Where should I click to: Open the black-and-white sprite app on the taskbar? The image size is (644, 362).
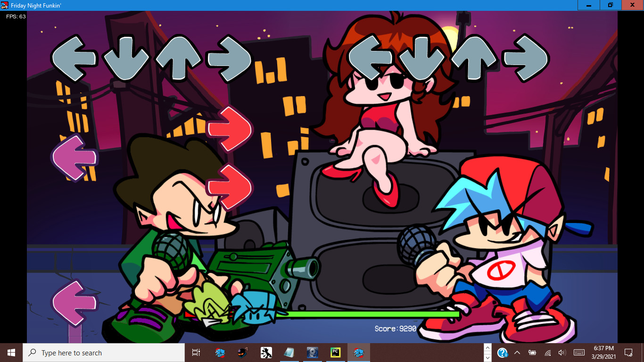[x=265, y=352]
